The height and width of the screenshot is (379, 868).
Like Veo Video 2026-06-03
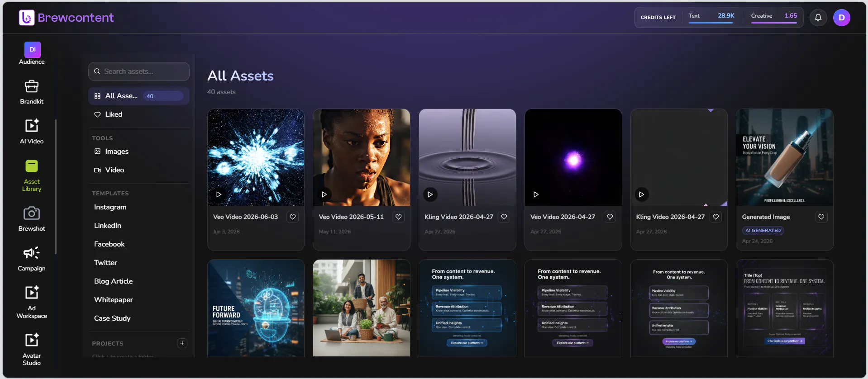tap(293, 217)
